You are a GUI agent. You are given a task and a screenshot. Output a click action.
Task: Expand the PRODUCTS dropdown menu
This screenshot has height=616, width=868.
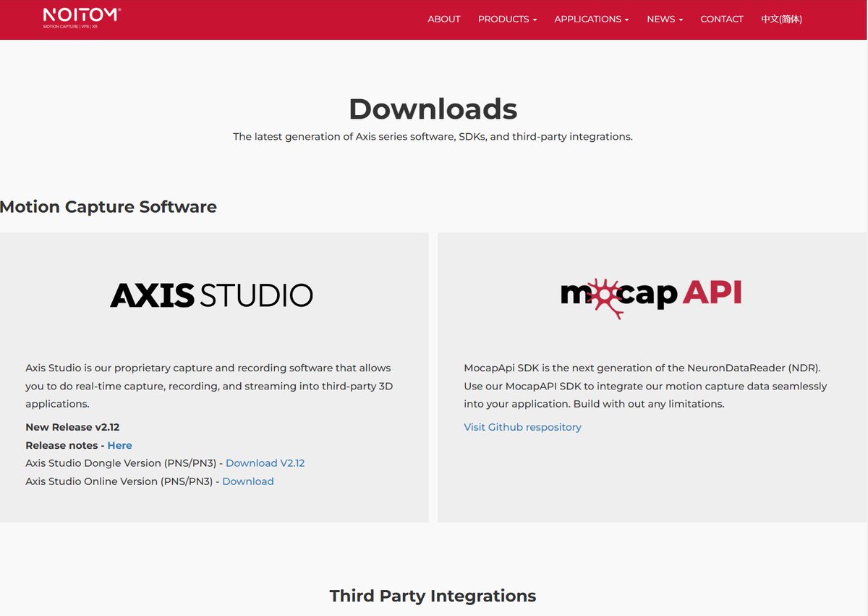click(x=507, y=20)
